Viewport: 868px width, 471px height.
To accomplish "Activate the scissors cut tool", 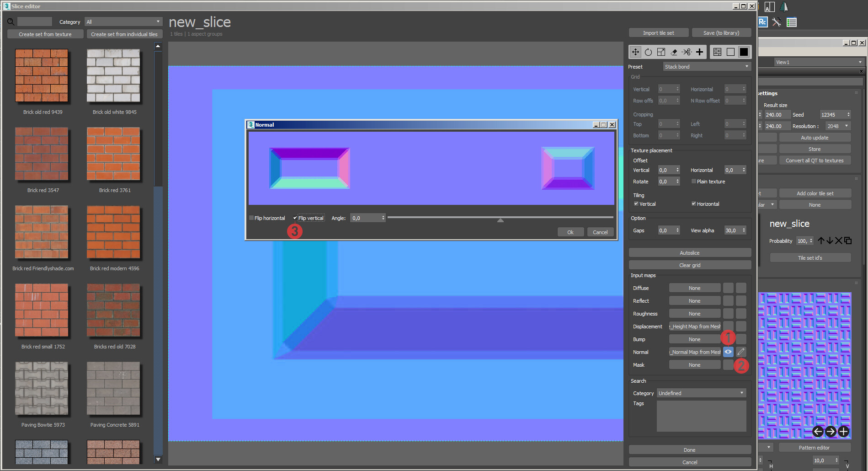I will tap(687, 52).
